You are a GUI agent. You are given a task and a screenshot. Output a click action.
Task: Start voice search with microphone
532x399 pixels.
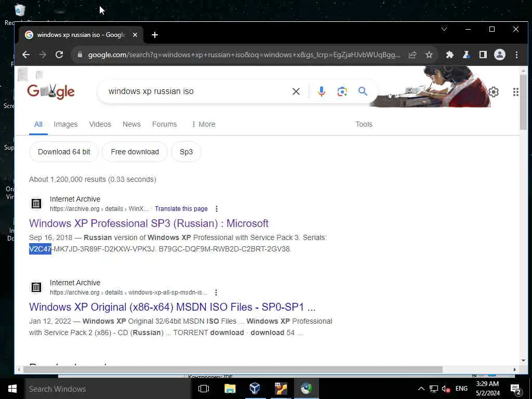pos(321,91)
